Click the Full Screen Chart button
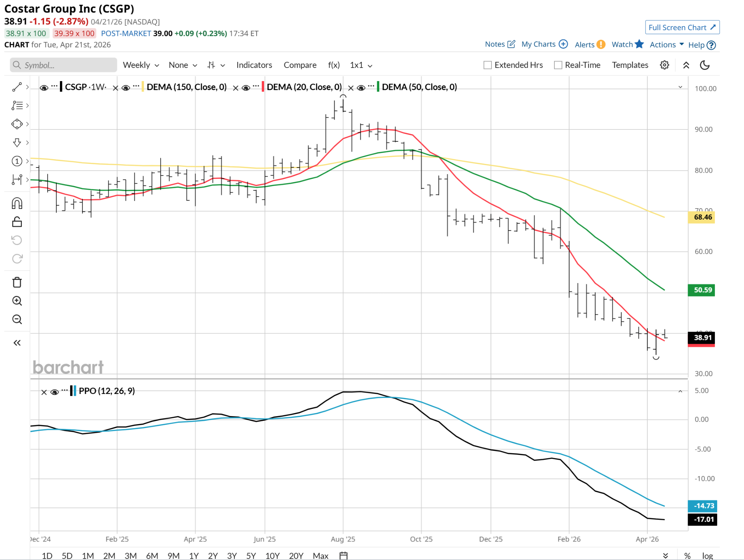This screenshot has width=744, height=560. pyautogui.click(x=682, y=27)
